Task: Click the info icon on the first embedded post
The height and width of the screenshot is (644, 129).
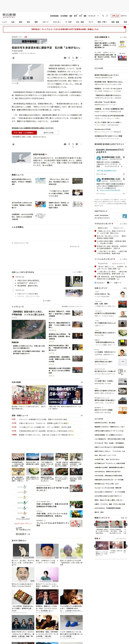Action: pyautogui.click(x=124, y=174)
